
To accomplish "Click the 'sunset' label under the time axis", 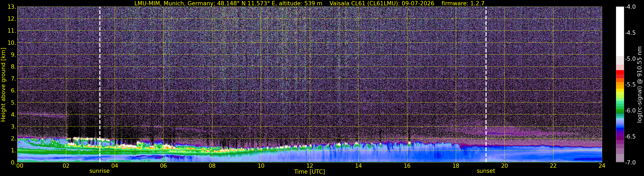I will pyautogui.click(x=486, y=171).
